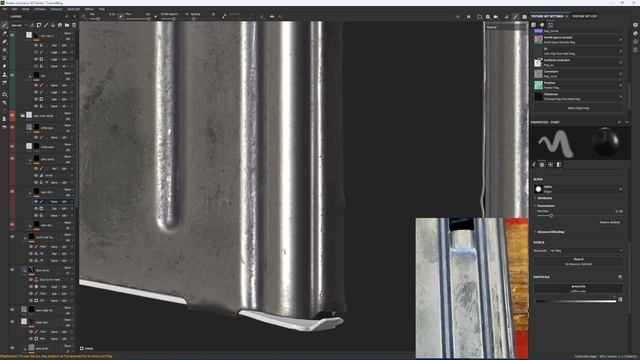
Task: Remove the Curvature map
Action: coord(621,74)
